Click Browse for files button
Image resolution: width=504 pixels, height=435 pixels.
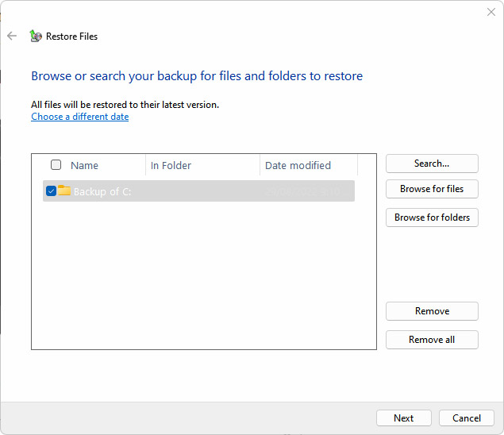pos(432,189)
